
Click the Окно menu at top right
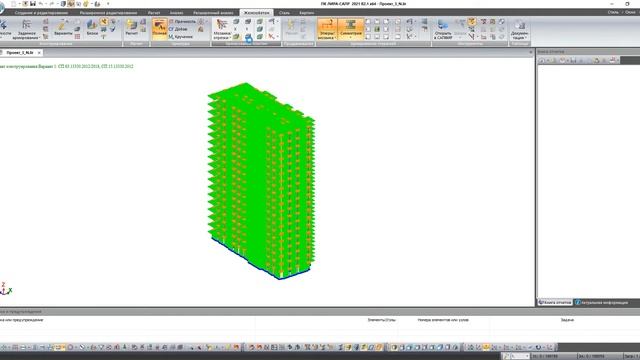(x=631, y=12)
